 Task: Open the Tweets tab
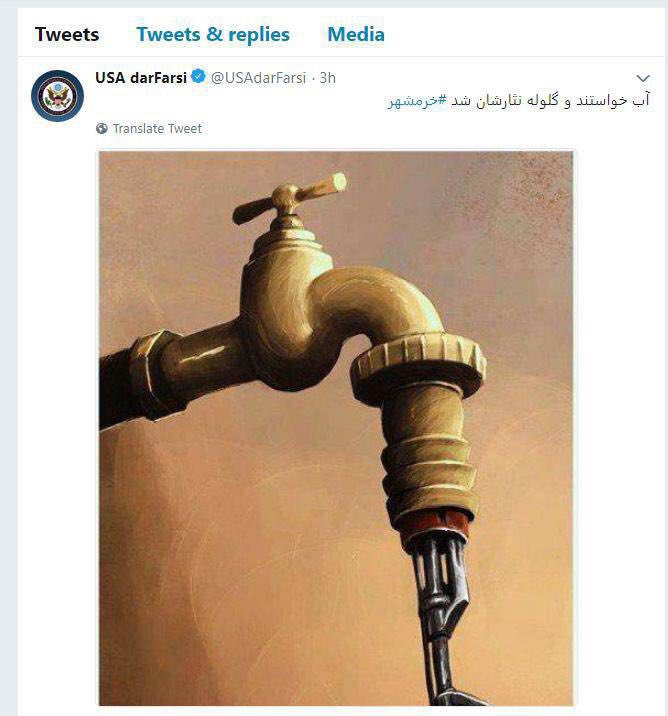67,35
